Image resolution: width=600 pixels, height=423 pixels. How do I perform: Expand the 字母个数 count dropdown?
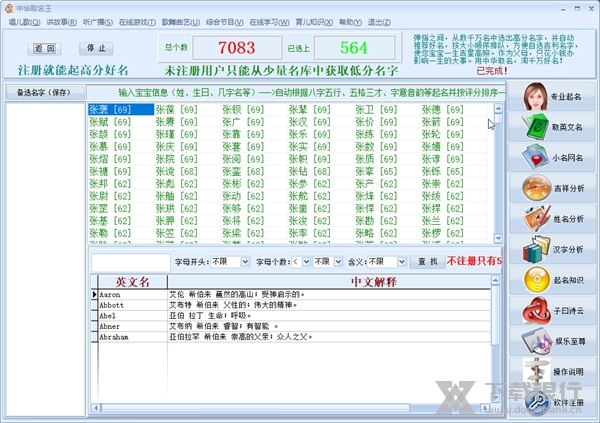tap(338, 262)
